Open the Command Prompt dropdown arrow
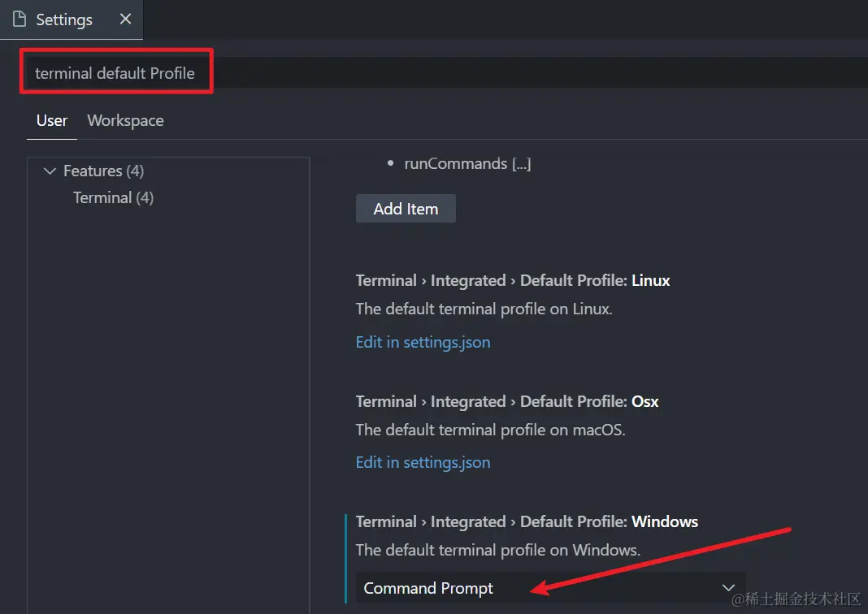This screenshot has width=868, height=614. point(728,587)
